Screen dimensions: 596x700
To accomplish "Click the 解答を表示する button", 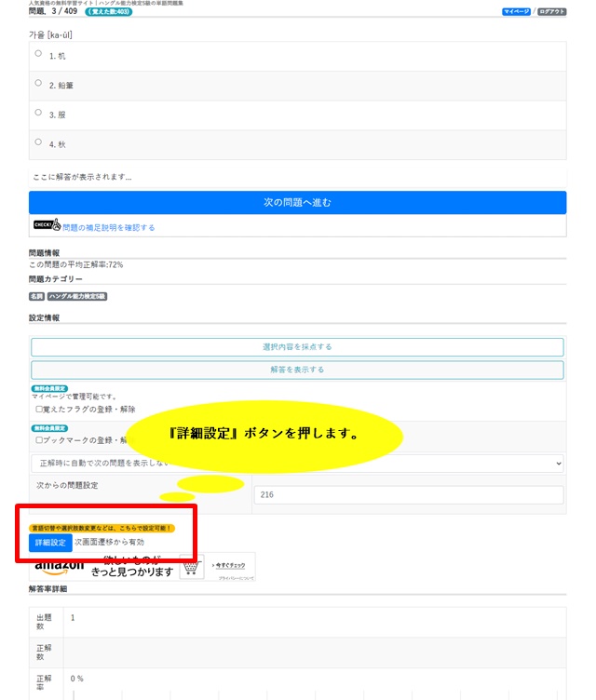I will pyautogui.click(x=297, y=370).
